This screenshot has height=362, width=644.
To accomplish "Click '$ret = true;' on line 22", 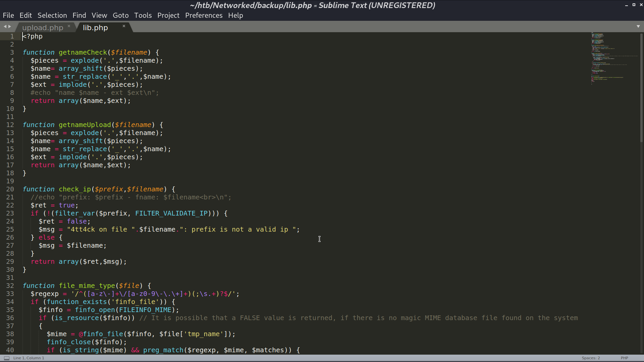I will 54,205.
